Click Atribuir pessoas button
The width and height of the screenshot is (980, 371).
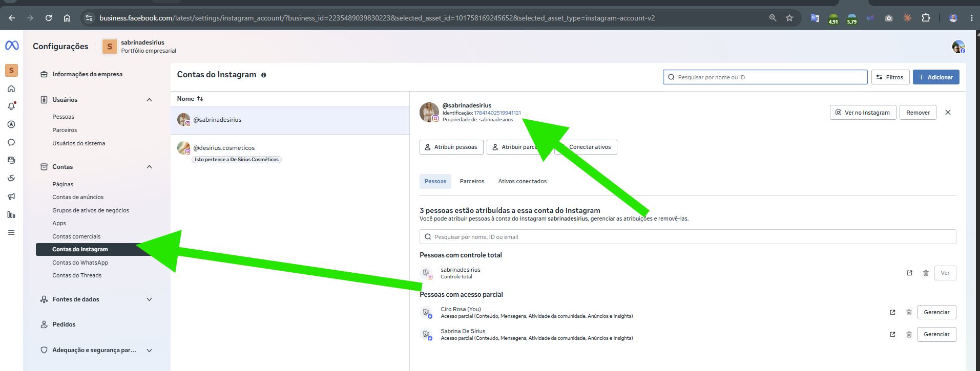(x=451, y=147)
